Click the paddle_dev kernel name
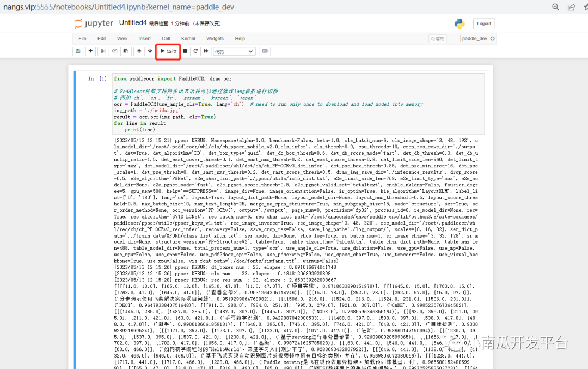 tap(474, 39)
